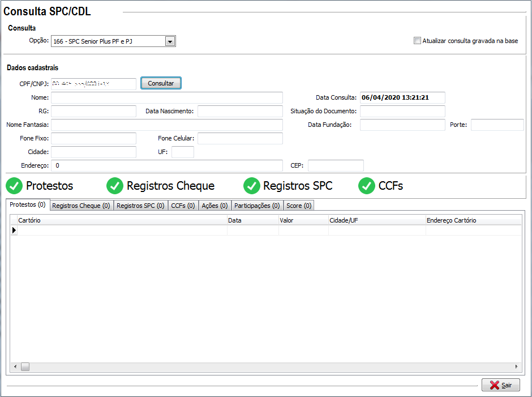Click the green check icon beside Protestos
The width and height of the screenshot is (532, 397).
14,186
